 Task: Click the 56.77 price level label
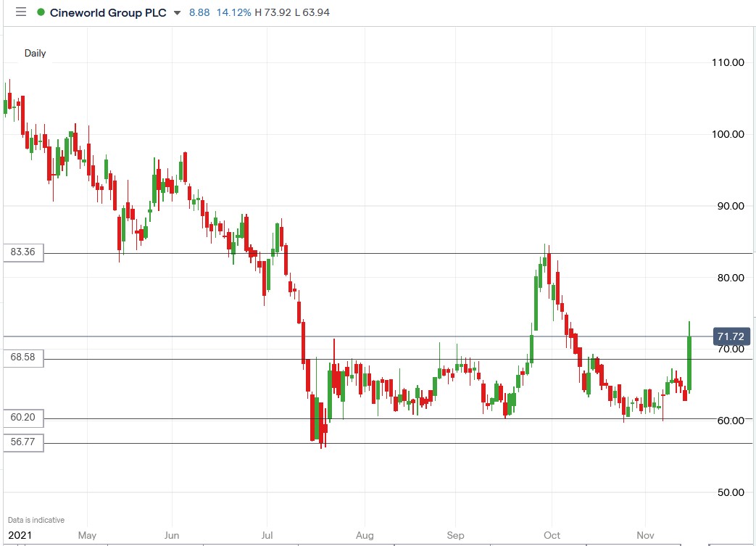pos(22,442)
